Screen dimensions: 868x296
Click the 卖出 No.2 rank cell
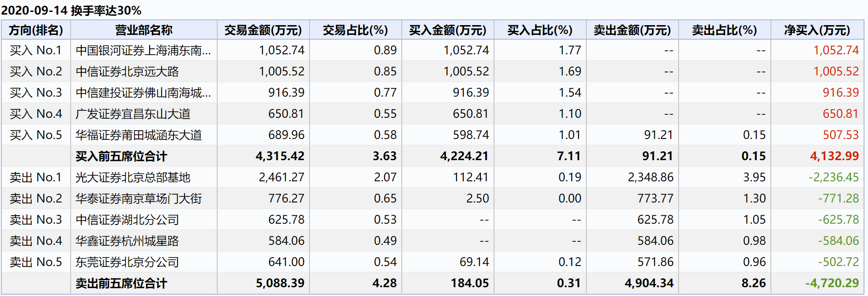36,199
